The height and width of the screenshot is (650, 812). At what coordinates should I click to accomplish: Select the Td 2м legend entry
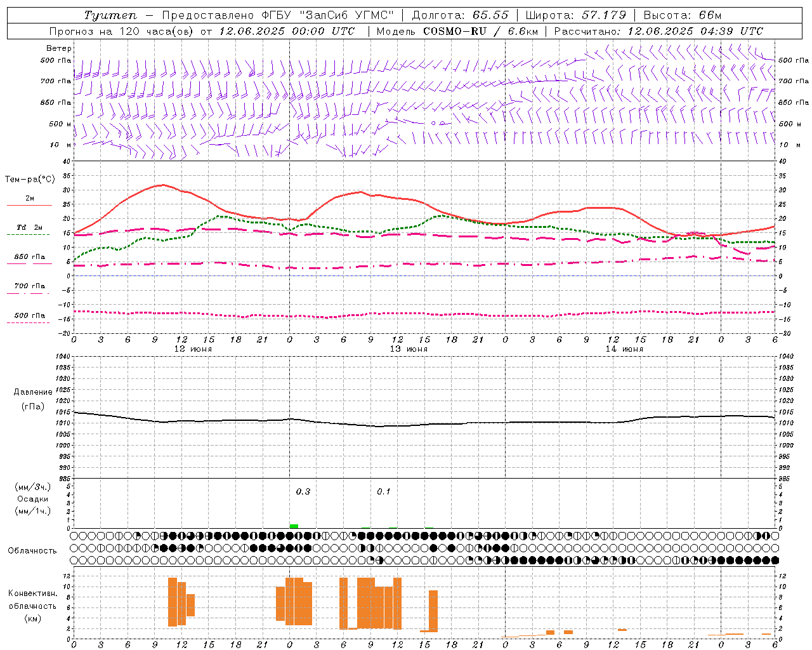[x=30, y=227]
